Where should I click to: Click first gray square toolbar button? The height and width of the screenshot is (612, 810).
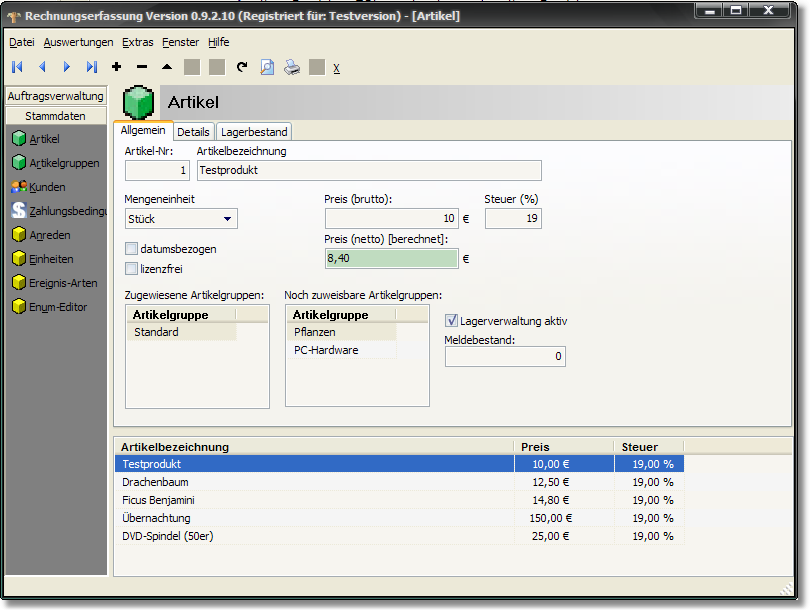pyautogui.click(x=192, y=67)
